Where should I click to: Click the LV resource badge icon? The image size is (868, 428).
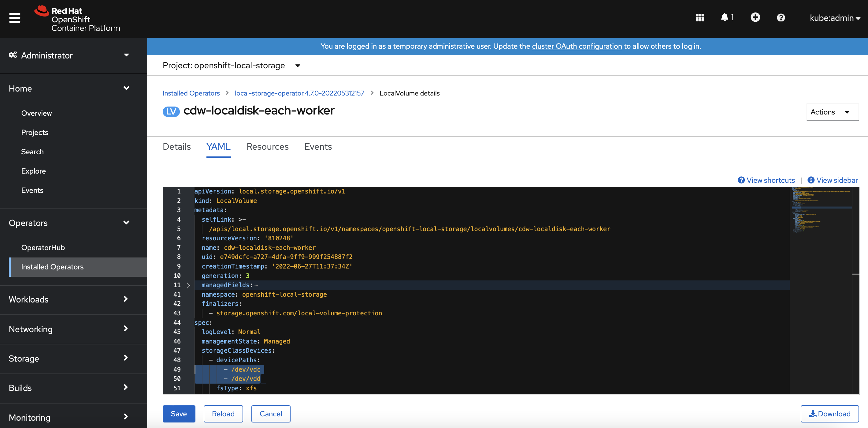point(171,111)
